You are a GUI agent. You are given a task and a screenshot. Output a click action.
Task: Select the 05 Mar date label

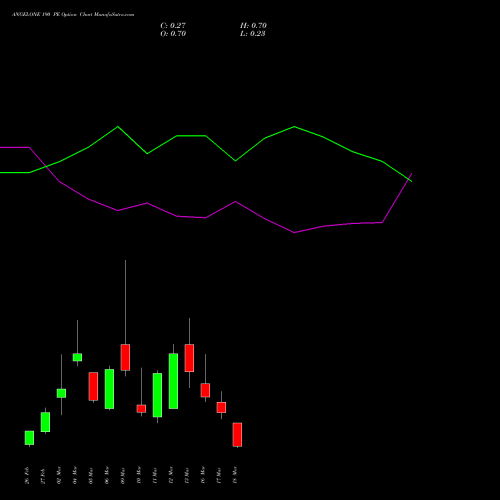click(x=91, y=475)
